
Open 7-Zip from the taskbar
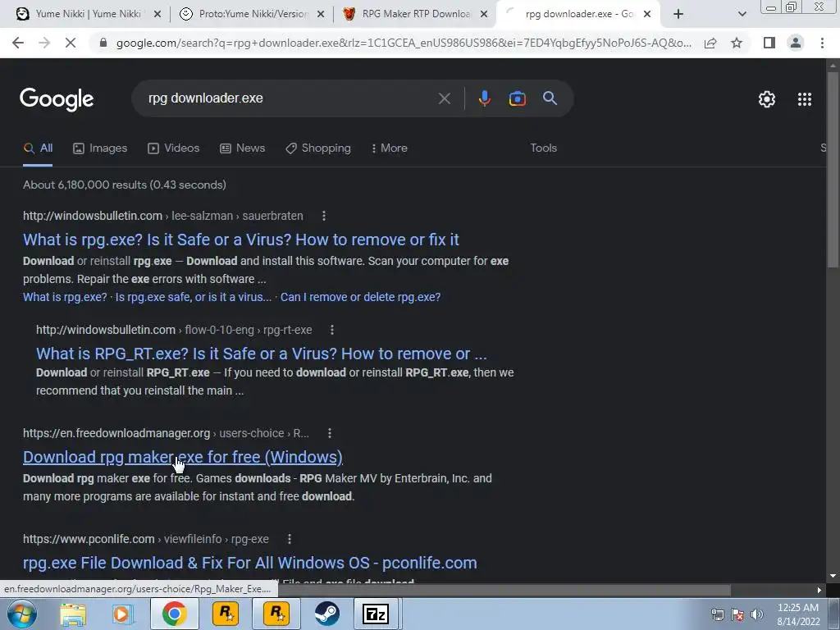pyautogui.click(x=376, y=614)
